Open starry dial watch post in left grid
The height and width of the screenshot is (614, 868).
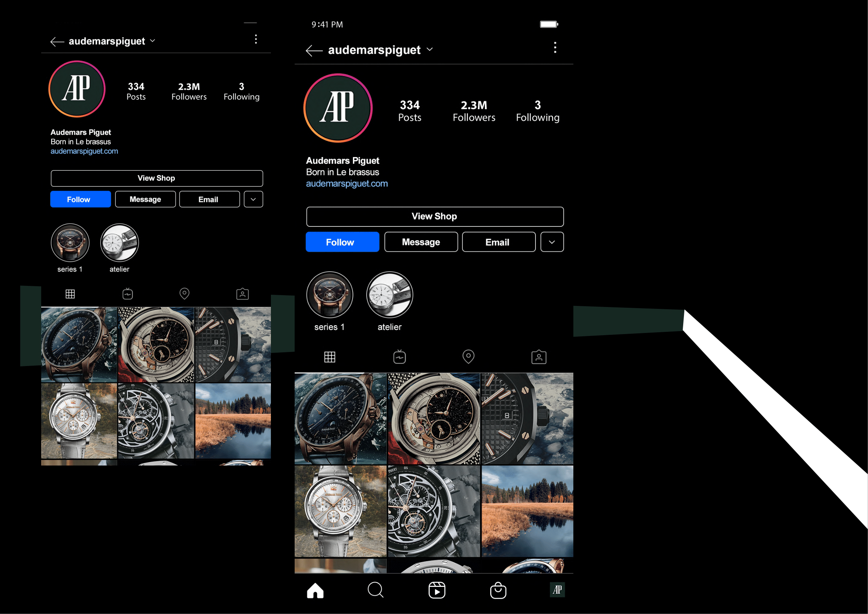(156, 345)
